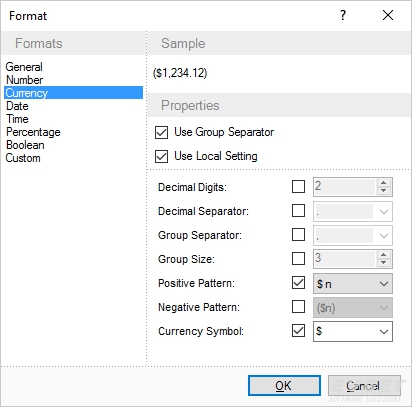The height and width of the screenshot is (407, 412).
Task: Toggle the Use Group Separator checkbox
Action: point(161,132)
